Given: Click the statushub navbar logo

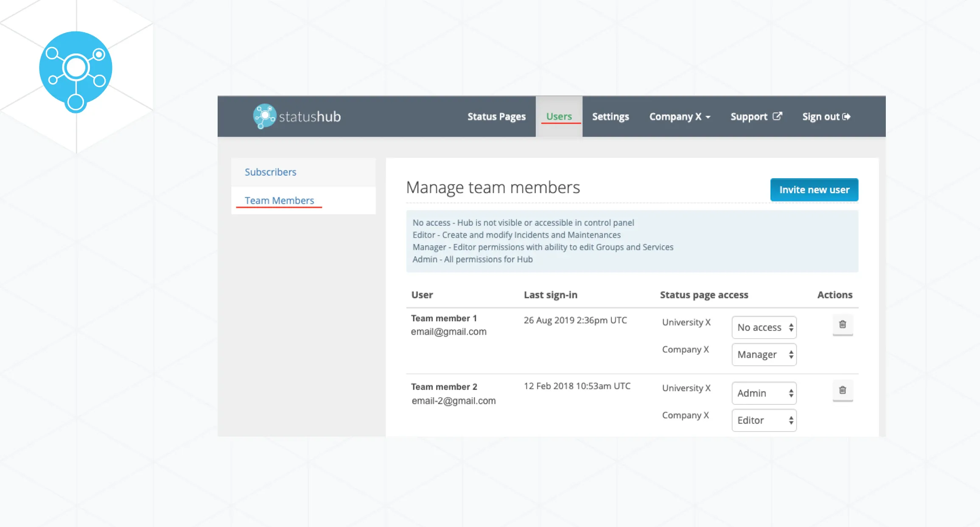Looking at the screenshot, I should (297, 116).
